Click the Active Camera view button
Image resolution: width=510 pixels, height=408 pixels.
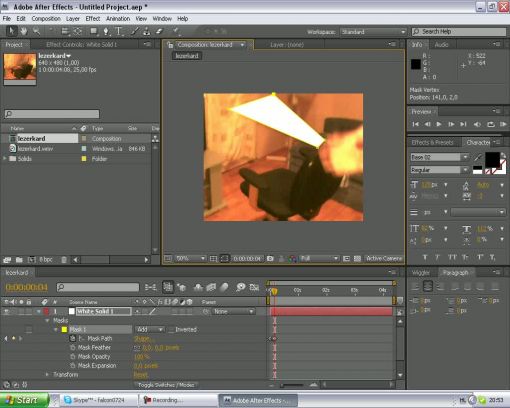tap(384, 258)
